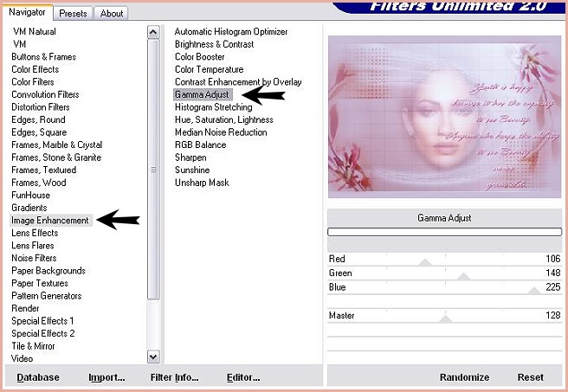The height and width of the screenshot is (392, 568).
Task: Choose the Gamma Adjust filter
Action: pos(203,94)
